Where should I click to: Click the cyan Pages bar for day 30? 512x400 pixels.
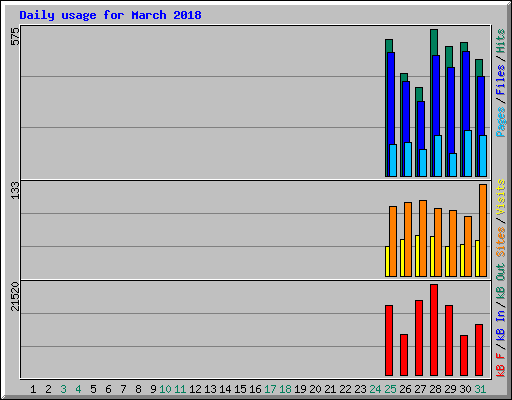[468, 153]
